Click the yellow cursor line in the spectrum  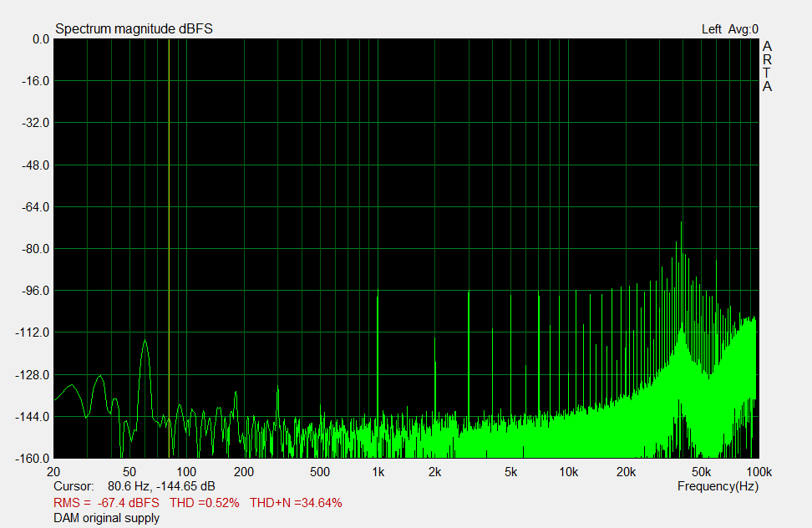[x=169, y=248]
